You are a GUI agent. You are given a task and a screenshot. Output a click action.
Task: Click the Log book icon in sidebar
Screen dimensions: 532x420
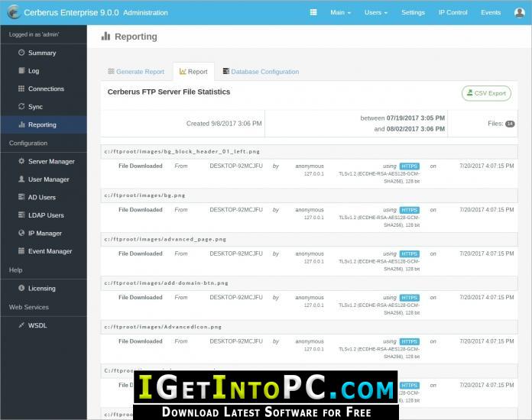pyautogui.click(x=21, y=70)
